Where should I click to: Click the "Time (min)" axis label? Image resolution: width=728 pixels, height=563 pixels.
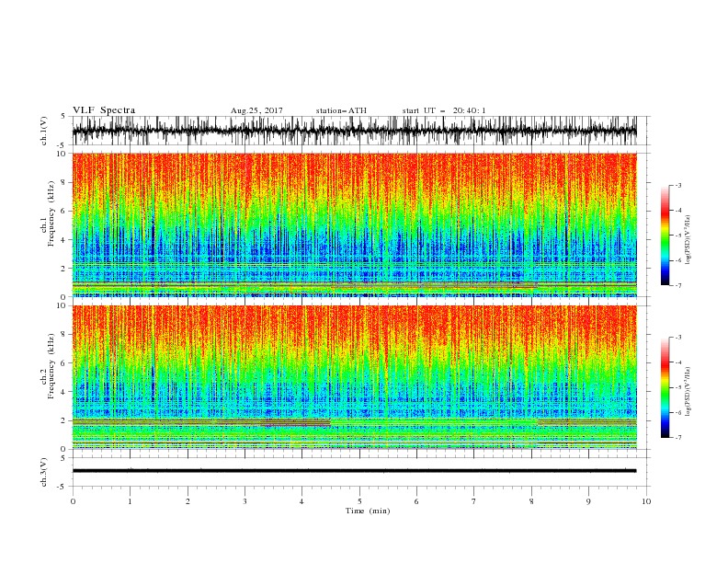click(x=368, y=511)
